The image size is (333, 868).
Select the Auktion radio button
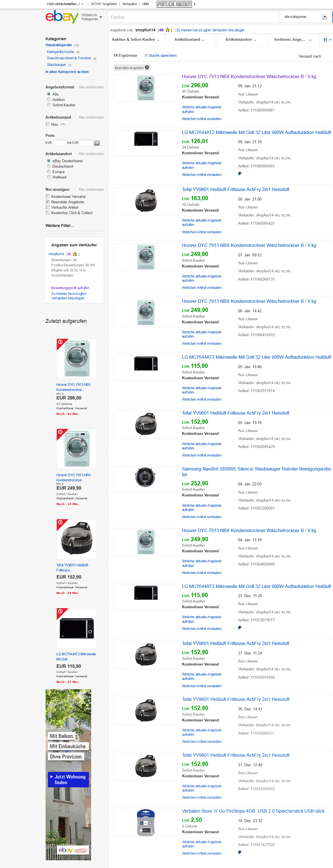[x=49, y=100]
